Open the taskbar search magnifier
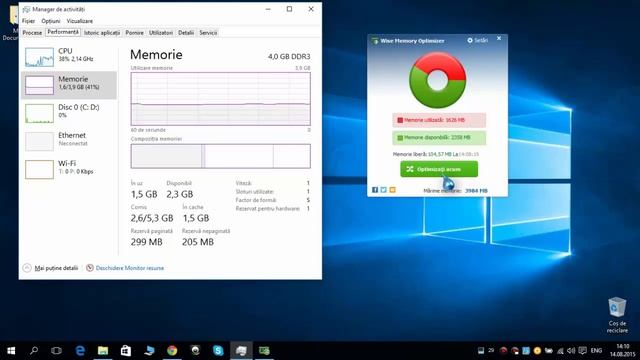 tap(34, 350)
